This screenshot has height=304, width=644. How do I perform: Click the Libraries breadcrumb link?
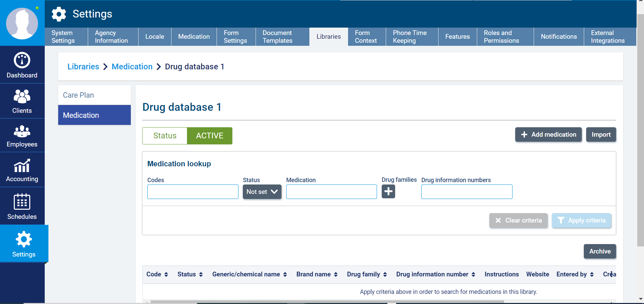pyautogui.click(x=83, y=67)
